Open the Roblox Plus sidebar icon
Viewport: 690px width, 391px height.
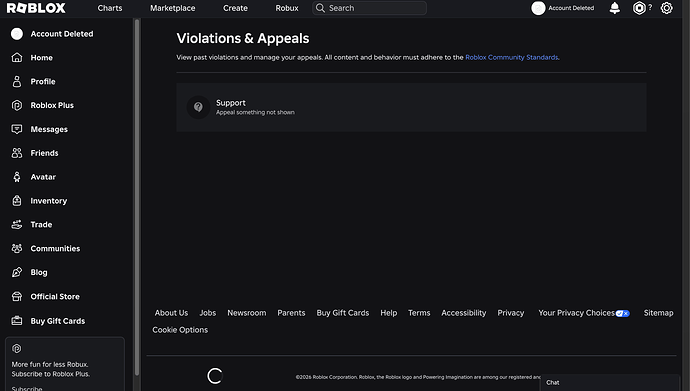[x=17, y=105]
